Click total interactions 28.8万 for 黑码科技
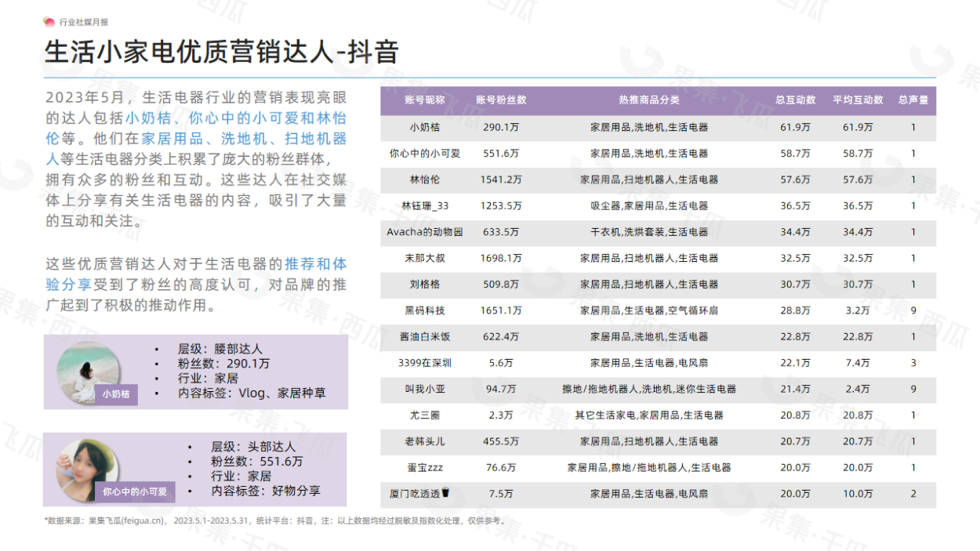Screen dimensions: 980x551 click(796, 310)
